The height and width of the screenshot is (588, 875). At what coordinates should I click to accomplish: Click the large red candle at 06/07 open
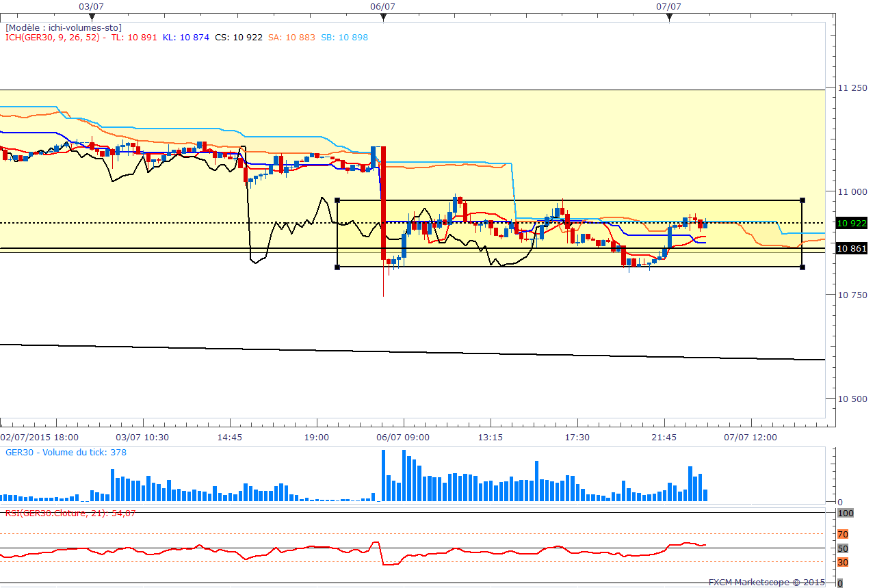pos(383,203)
